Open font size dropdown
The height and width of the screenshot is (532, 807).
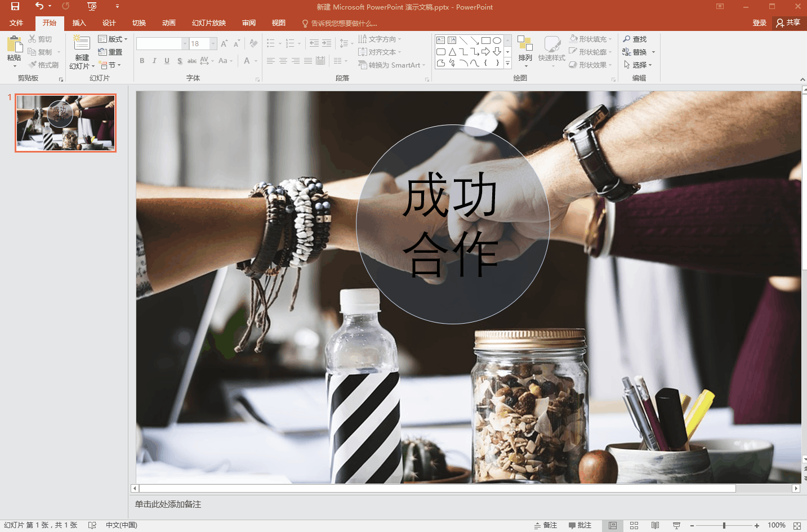[x=213, y=43]
